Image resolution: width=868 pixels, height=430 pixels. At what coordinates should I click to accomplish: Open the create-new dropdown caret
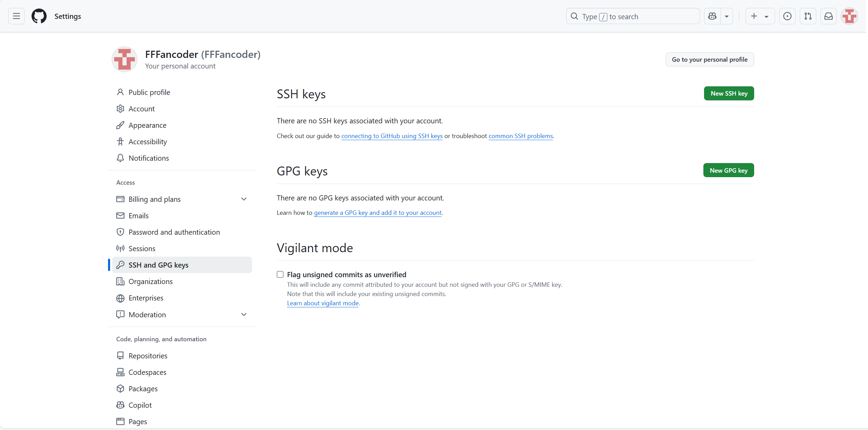coord(766,16)
